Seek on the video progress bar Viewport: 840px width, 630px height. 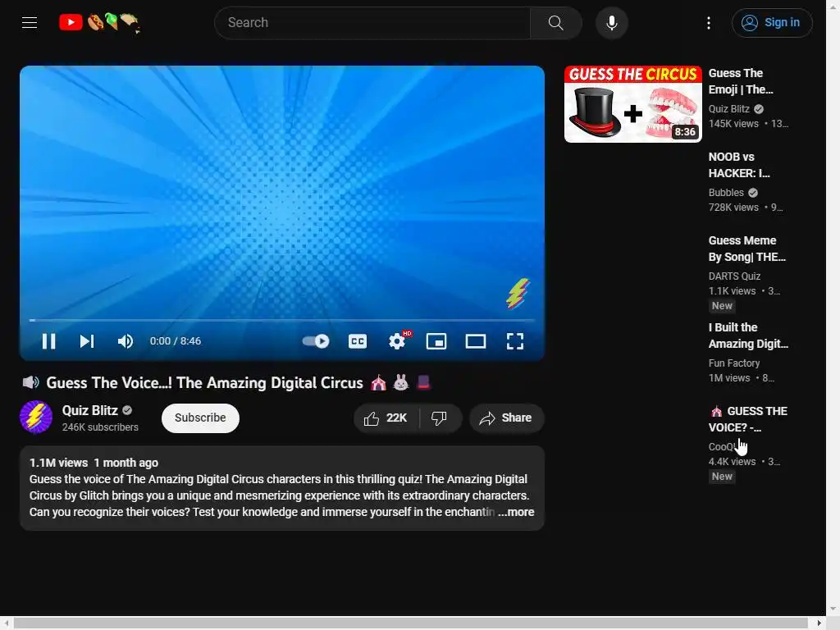pyautogui.click(x=282, y=321)
